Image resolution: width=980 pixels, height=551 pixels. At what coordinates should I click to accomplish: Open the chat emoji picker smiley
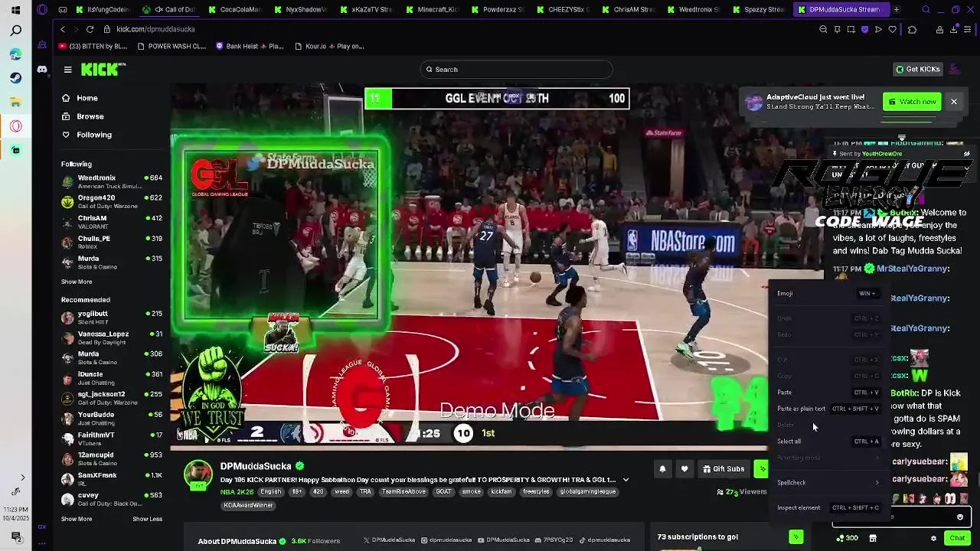pos(960,517)
